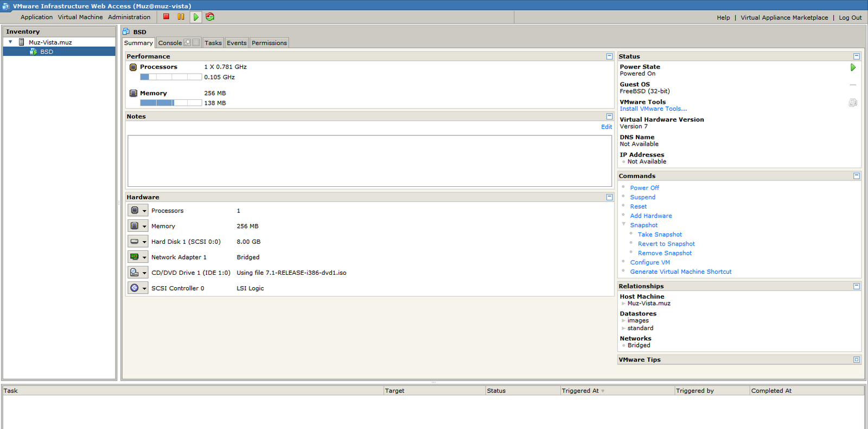Click the VMware Infrastructure Web Access window icon
This screenshot has height=429, width=868.
coord(6,6)
